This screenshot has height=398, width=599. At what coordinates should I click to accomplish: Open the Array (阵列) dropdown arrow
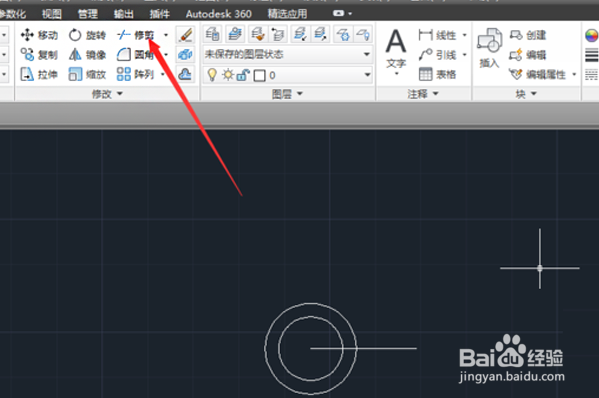(163, 74)
